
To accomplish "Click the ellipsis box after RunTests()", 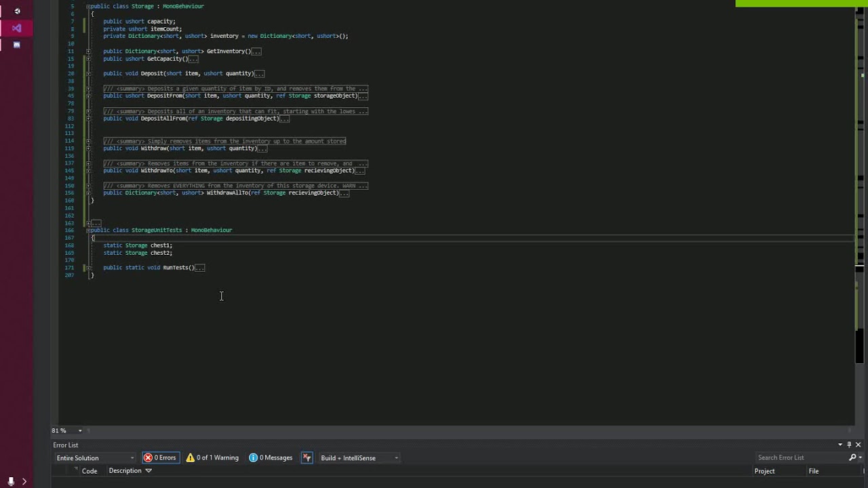I will [199, 268].
